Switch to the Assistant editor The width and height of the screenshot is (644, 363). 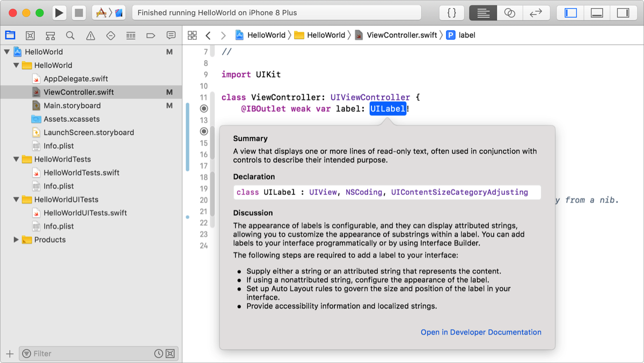(x=509, y=13)
